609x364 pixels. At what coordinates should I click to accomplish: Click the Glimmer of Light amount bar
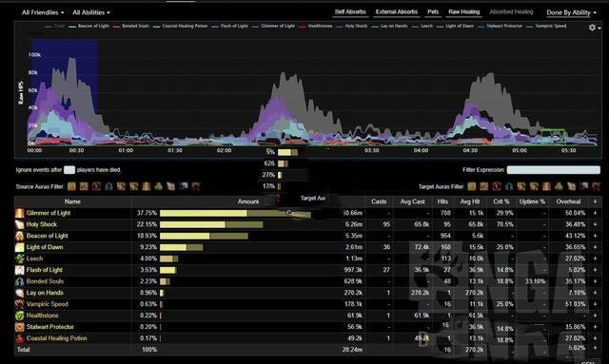[235, 213]
